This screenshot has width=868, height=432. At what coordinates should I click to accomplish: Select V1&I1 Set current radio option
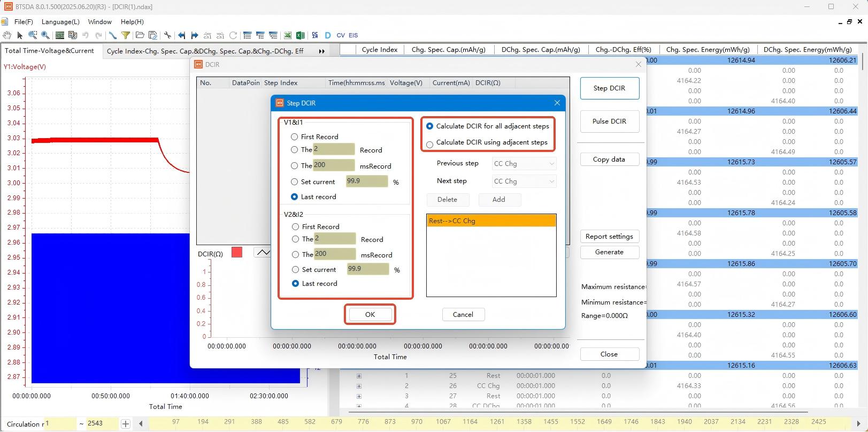click(x=294, y=182)
